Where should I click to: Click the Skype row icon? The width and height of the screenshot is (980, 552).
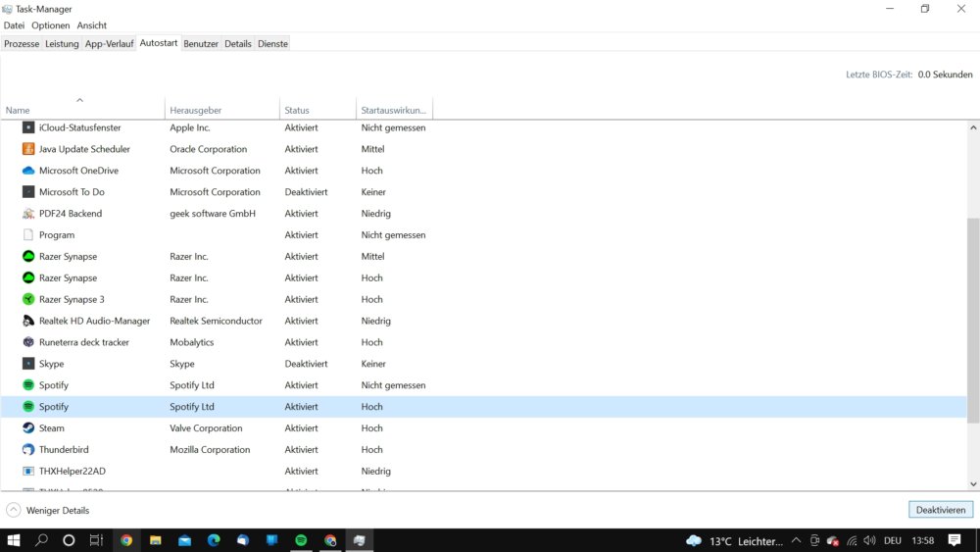(x=28, y=364)
